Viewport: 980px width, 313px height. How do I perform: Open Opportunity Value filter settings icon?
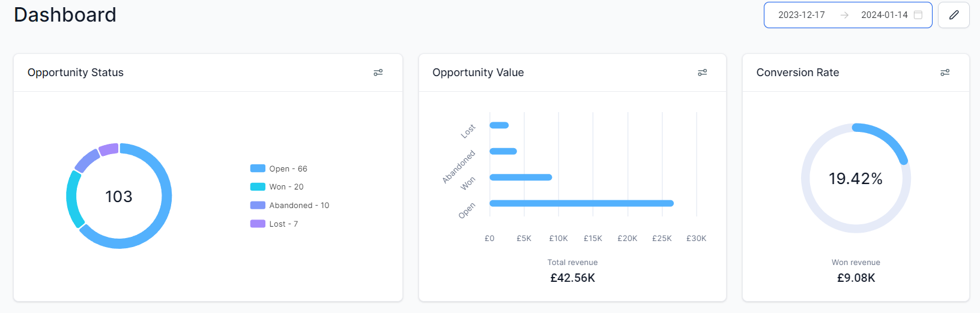click(x=703, y=73)
